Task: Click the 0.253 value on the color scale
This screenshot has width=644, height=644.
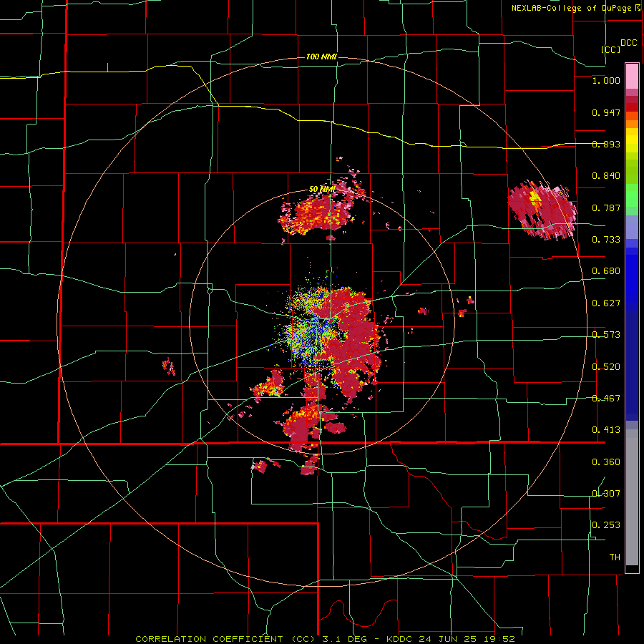Action: [606, 525]
